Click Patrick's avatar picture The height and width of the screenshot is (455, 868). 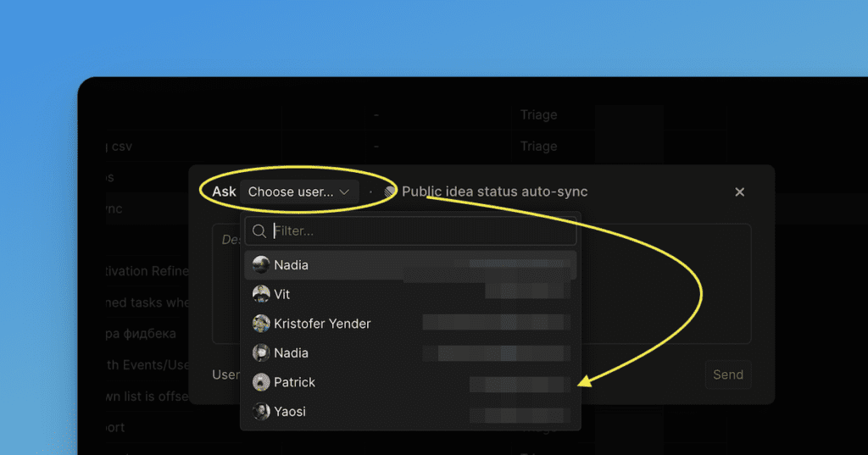click(261, 382)
